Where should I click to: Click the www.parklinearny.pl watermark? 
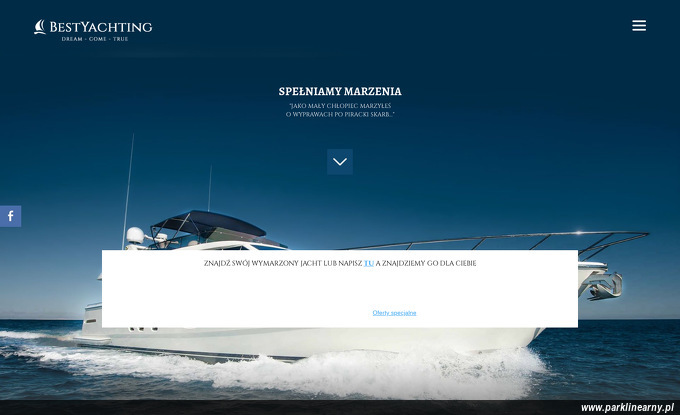click(x=627, y=408)
